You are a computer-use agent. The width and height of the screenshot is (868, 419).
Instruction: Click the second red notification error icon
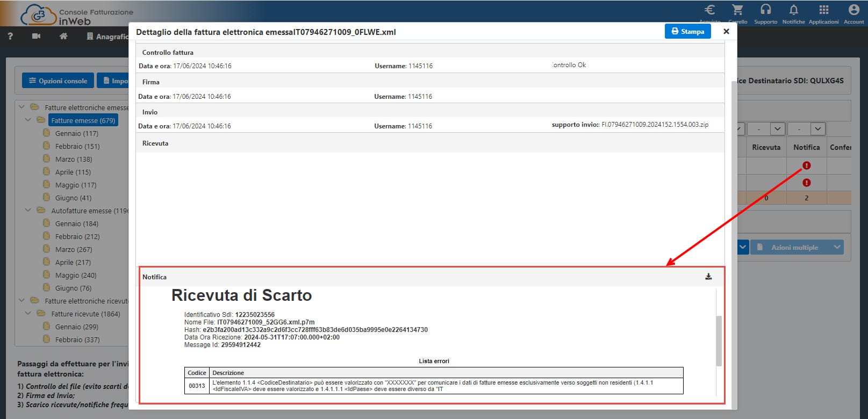[806, 183]
